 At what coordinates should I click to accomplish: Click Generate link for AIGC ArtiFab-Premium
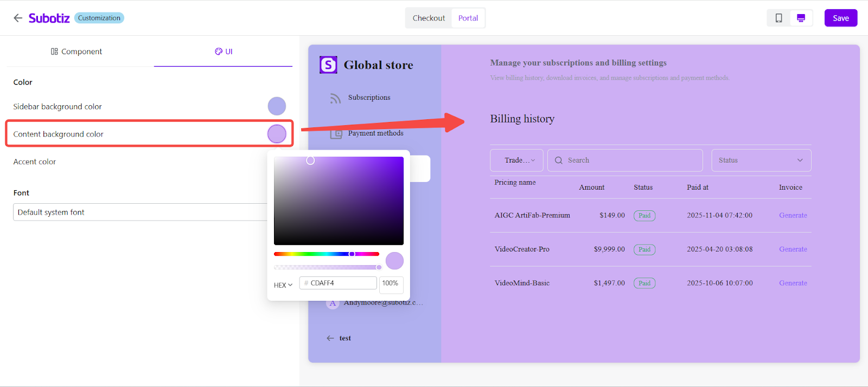793,216
